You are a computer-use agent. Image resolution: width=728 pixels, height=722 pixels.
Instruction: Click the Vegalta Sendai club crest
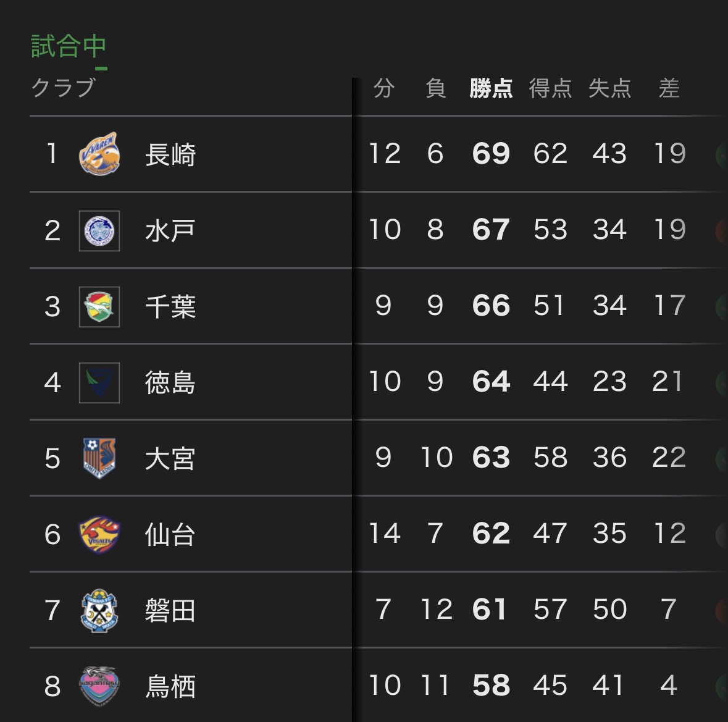coord(99,534)
